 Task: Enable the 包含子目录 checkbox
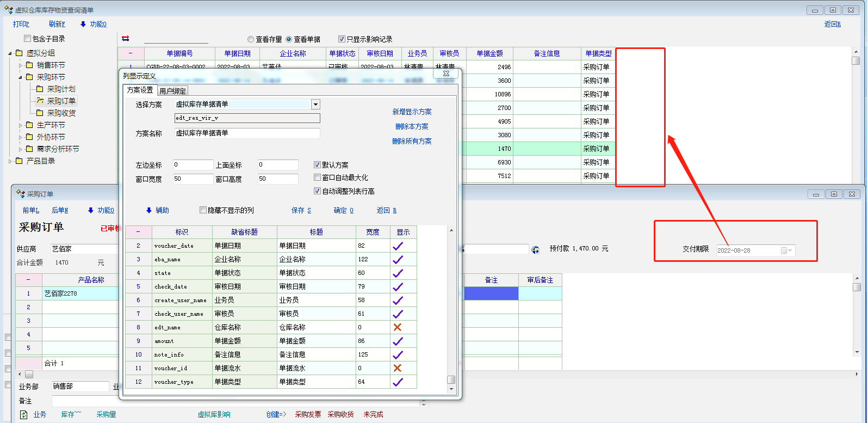27,39
